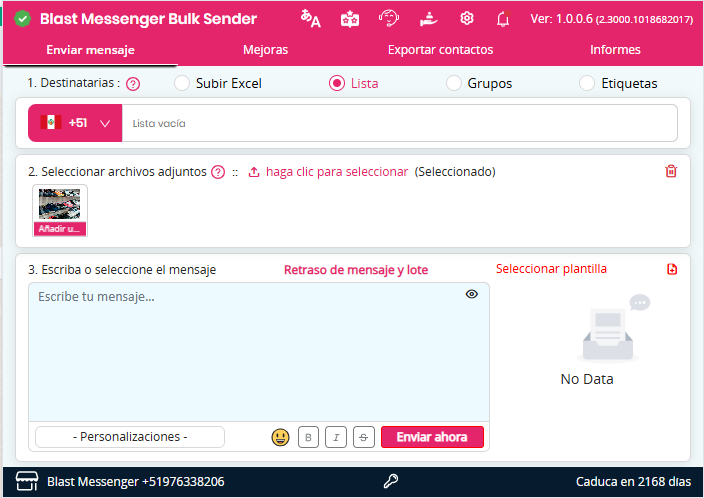Screen dimensions: 704x498
Task: Open the Personalizaciones dropdown
Action: 130,437
